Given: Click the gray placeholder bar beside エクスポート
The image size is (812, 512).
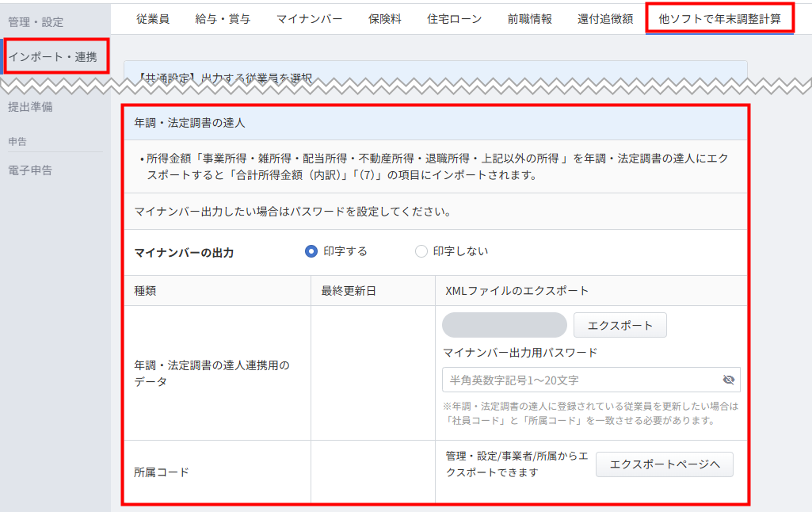Looking at the screenshot, I should 504,325.
